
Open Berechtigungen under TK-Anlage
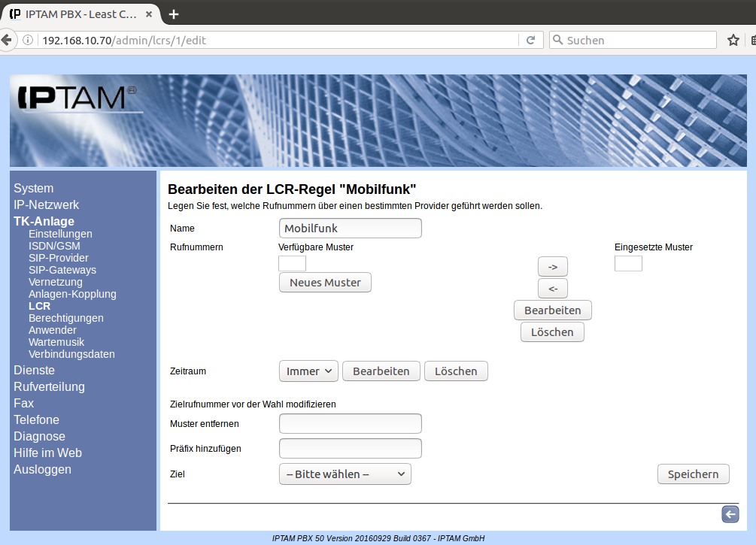[65, 318]
